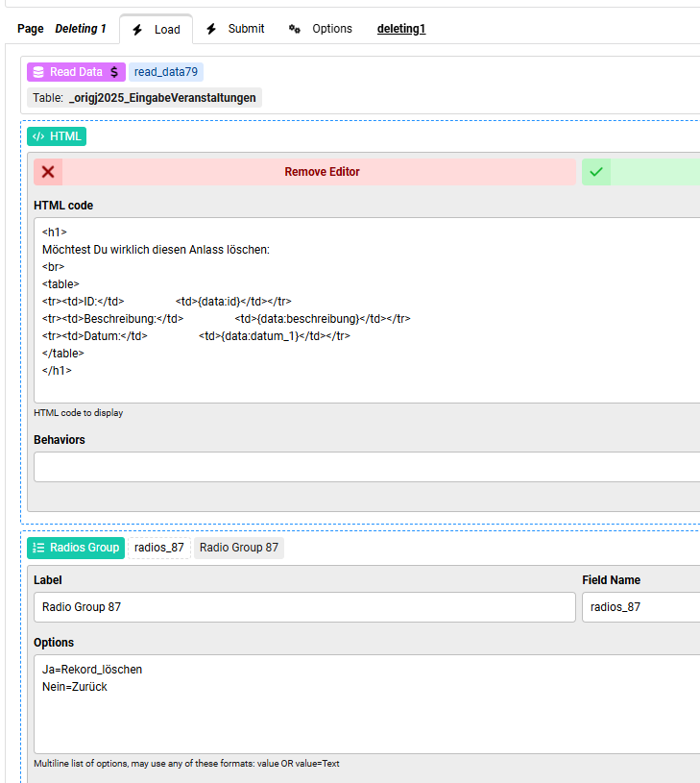Viewport: 700px width, 783px height.
Task: Click the Field Name input box
Action: pyautogui.click(x=640, y=607)
